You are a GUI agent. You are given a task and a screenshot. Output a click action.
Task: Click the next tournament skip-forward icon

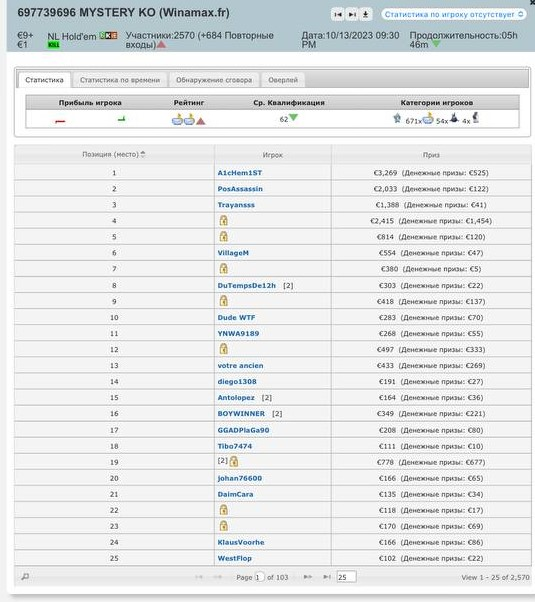point(352,15)
